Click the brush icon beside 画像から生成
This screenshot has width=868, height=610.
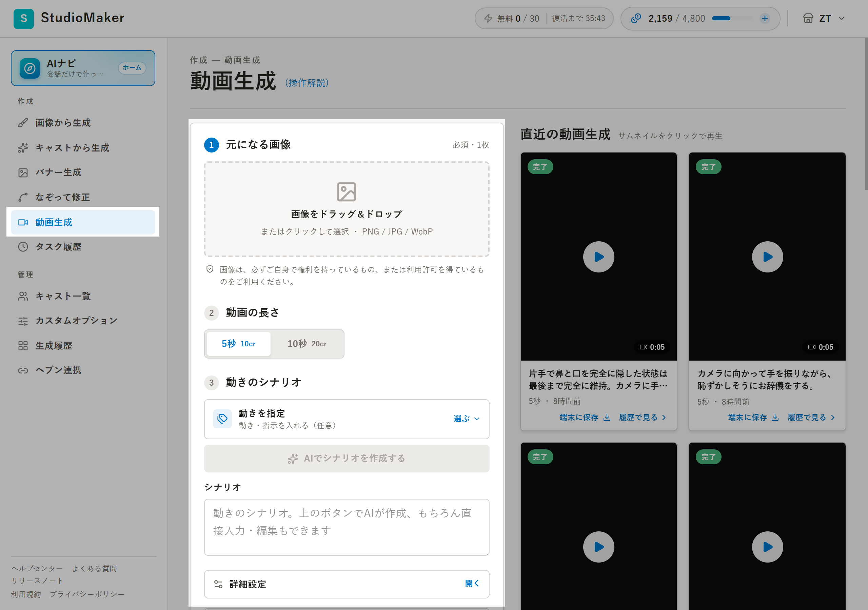tap(23, 123)
